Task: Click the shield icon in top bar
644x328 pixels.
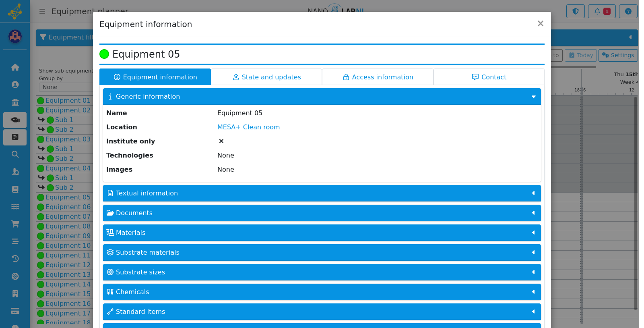Action: tap(575, 11)
